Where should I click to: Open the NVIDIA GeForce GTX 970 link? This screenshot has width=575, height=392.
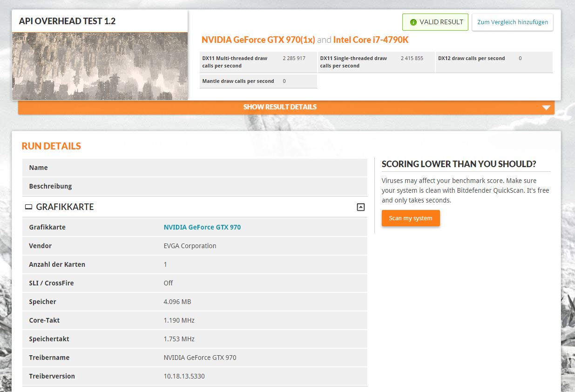pos(202,227)
